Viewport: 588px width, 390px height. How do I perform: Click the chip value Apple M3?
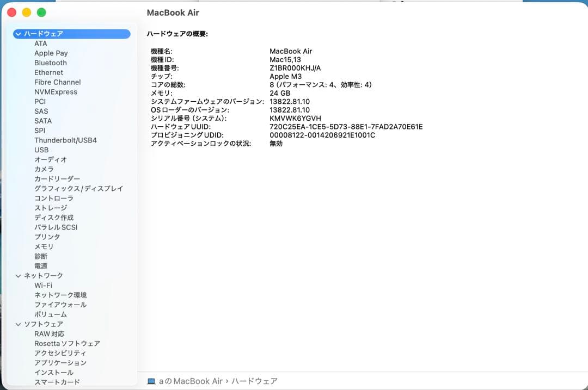[285, 77]
